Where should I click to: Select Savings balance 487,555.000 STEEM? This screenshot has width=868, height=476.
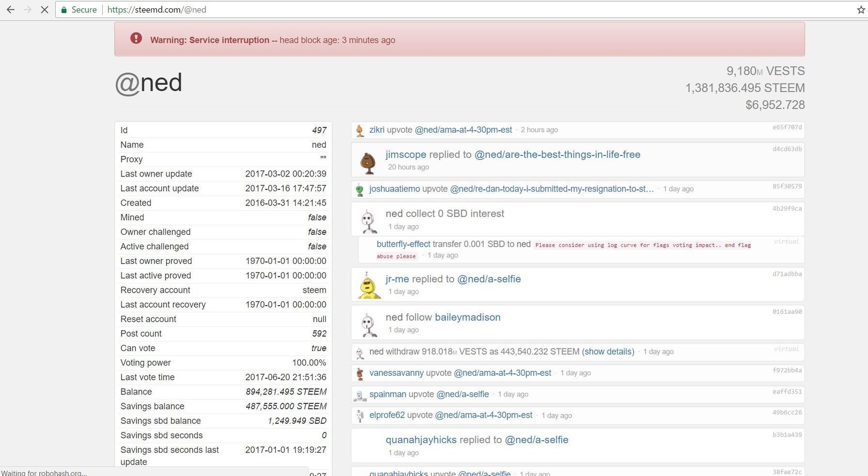point(286,406)
